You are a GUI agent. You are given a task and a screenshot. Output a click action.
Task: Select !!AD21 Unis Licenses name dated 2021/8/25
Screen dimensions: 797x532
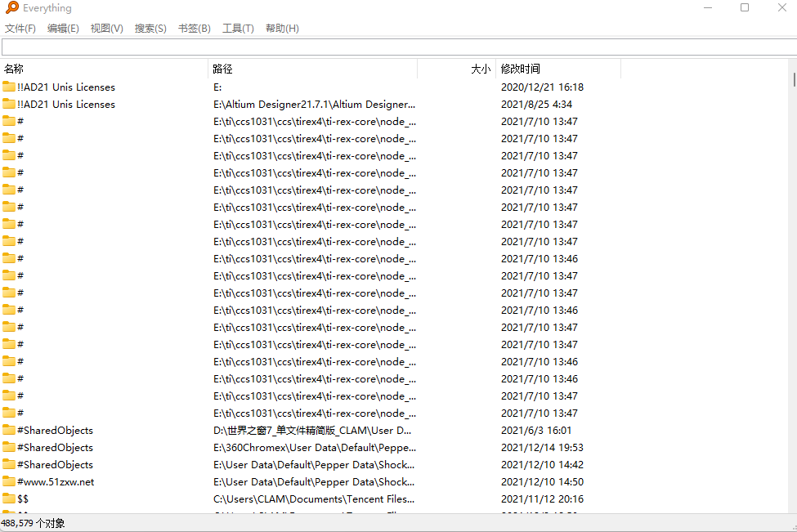point(66,104)
